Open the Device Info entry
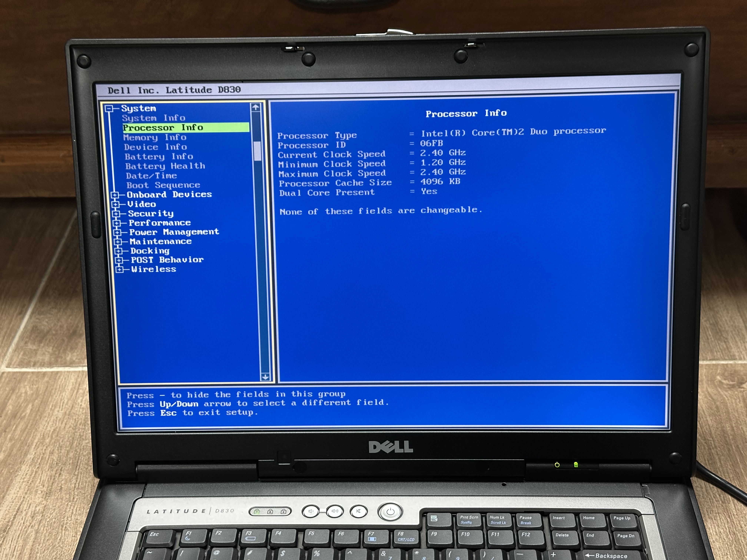This screenshot has height=560, width=747. (155, 147)
